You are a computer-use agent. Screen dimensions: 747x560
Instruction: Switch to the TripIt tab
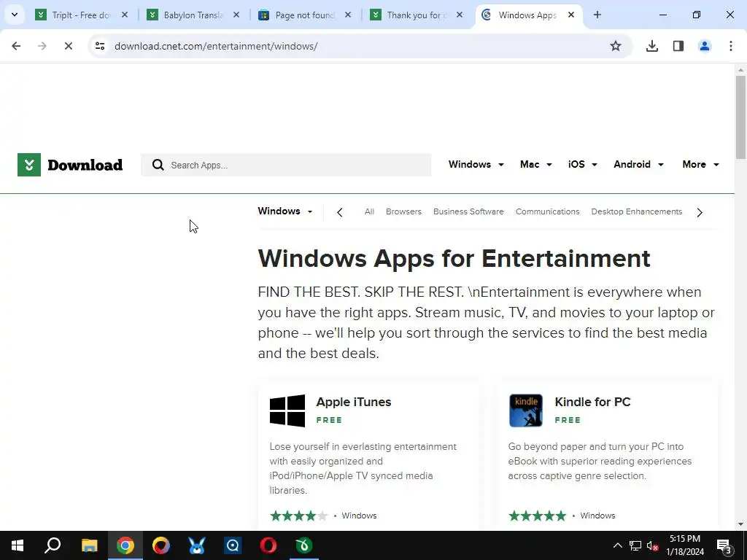tap(81, 15)
